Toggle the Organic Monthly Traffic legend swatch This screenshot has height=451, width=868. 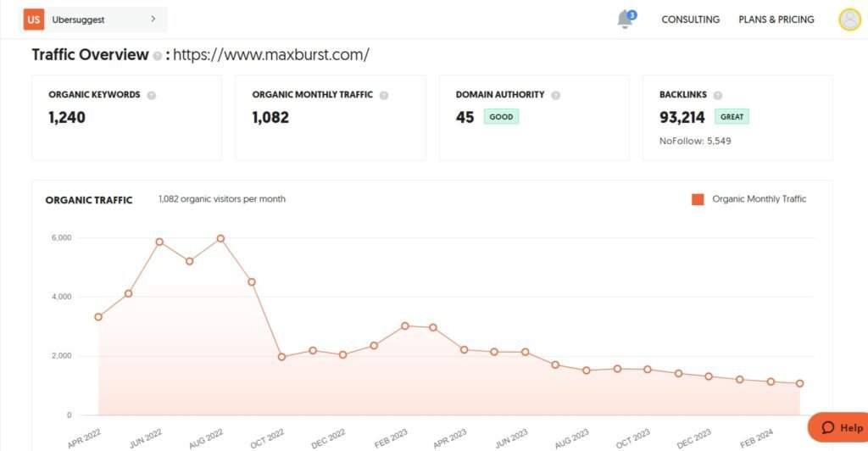click(698, 199)
